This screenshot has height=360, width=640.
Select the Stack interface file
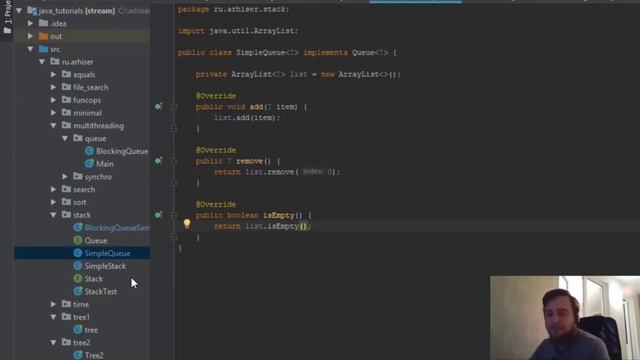point(93,279)
